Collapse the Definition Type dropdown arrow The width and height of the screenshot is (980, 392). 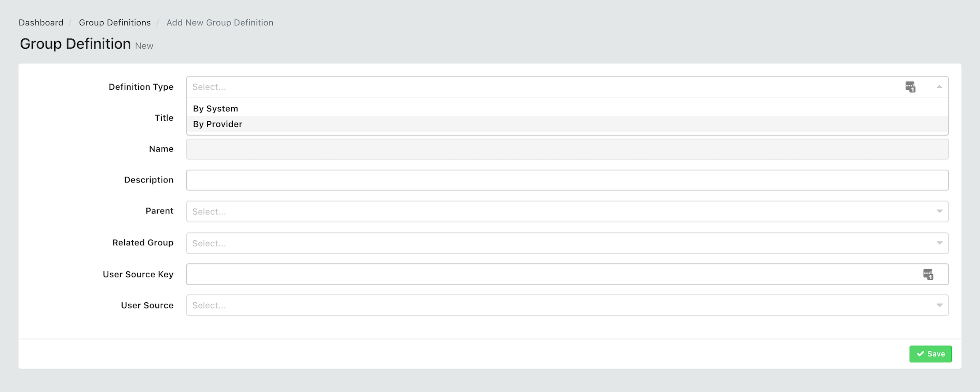(939, 87)
